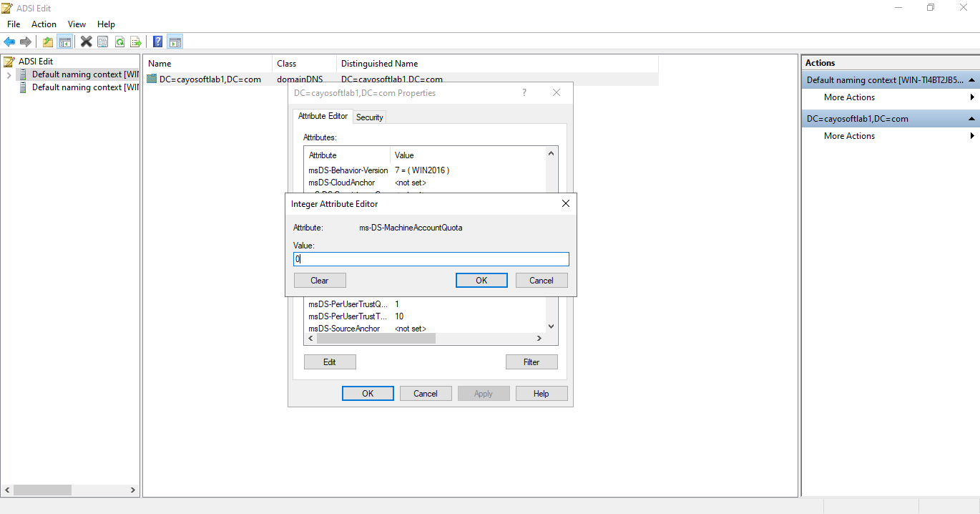Click OK in Integer Attribute Editor
The width and height of the screenshot is (980, 514).
click(481, 280)
